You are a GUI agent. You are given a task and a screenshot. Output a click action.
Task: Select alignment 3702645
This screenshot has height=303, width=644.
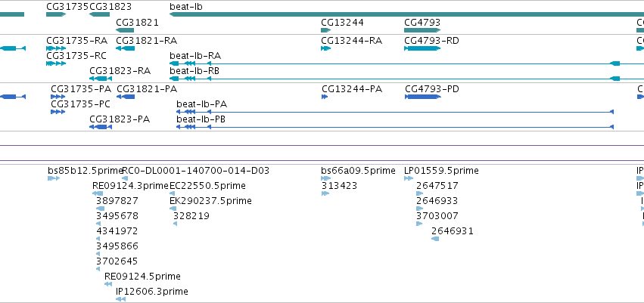click(98, 270)
